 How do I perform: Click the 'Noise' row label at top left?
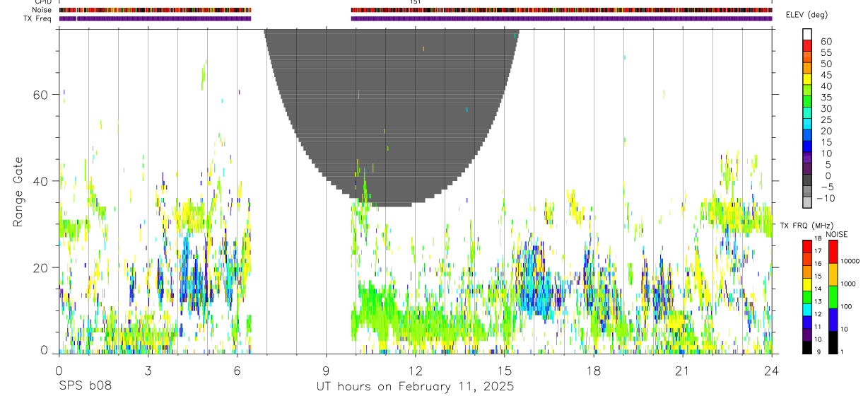click(x=42, y=10)
